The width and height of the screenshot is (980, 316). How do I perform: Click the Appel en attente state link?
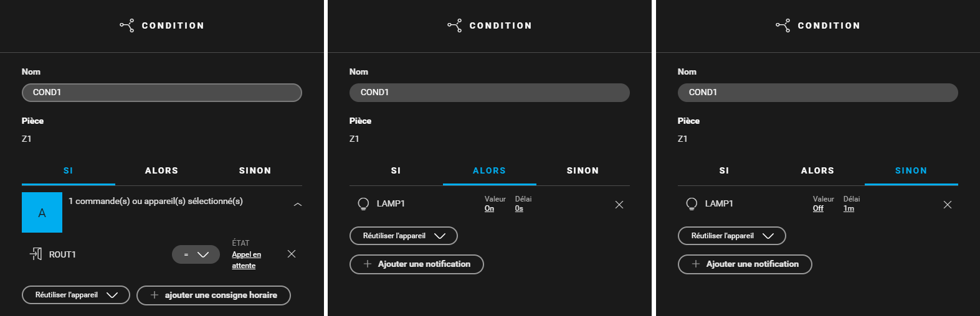pyautogui.click(x=247, y=260)
